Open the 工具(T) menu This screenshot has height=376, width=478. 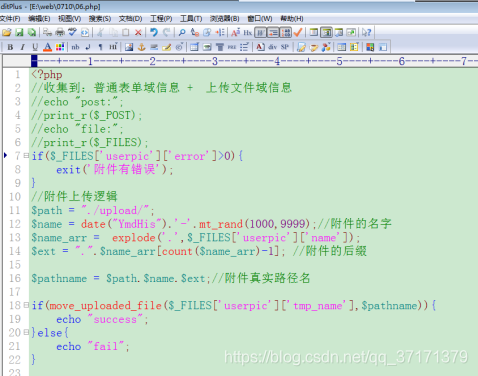(191, 19)
